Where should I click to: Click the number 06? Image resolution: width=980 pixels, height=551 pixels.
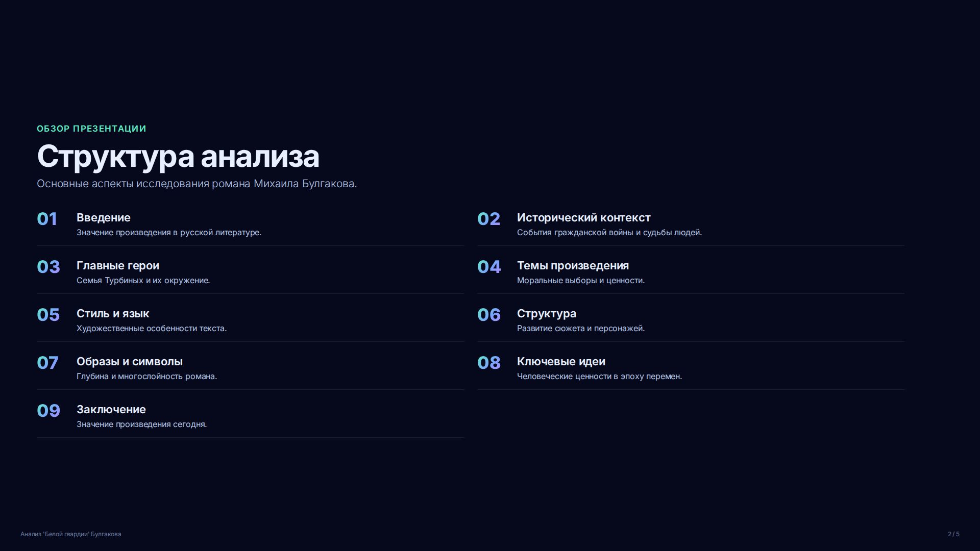coord(489,315)
